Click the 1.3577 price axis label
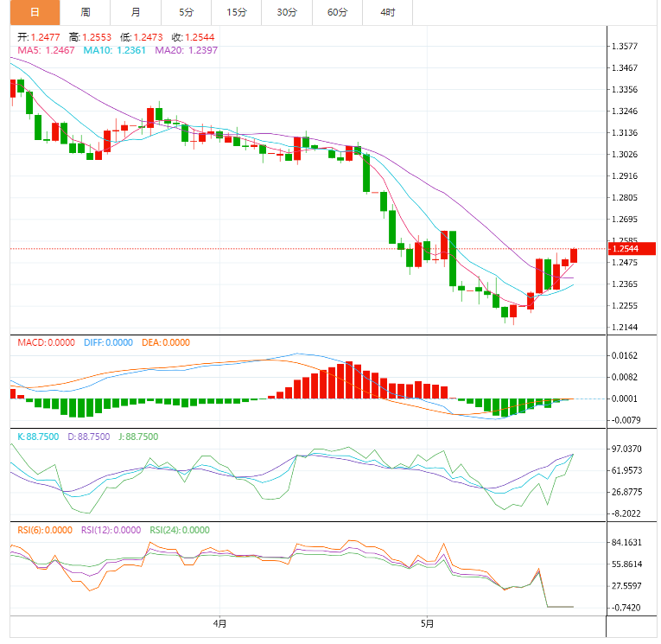 tap(625, 46)
